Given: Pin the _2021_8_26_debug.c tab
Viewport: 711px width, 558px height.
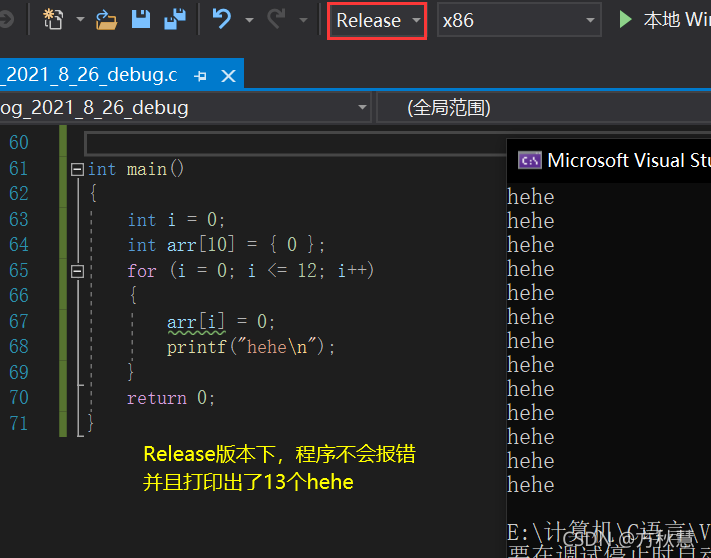Looking at the screenshot, I should tap(200, 76).
